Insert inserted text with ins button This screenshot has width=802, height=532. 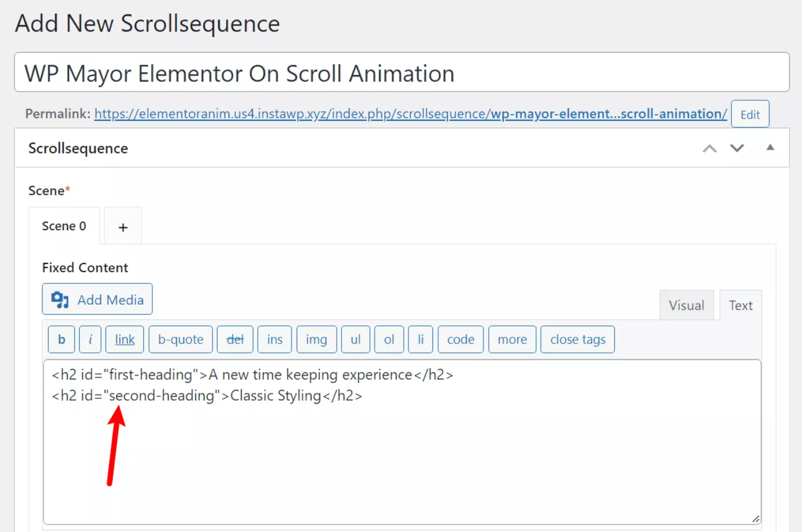coord(275,340)
